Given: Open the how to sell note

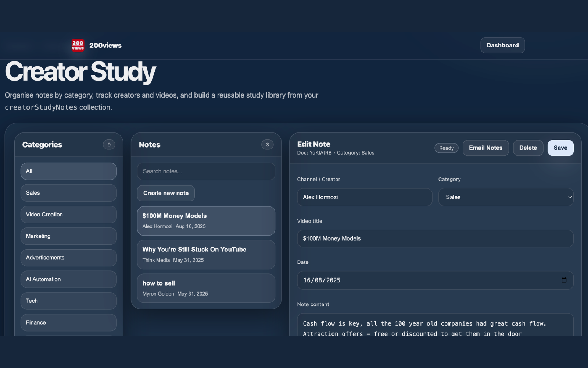Looking at the screenshot, I should pos(206,288).
